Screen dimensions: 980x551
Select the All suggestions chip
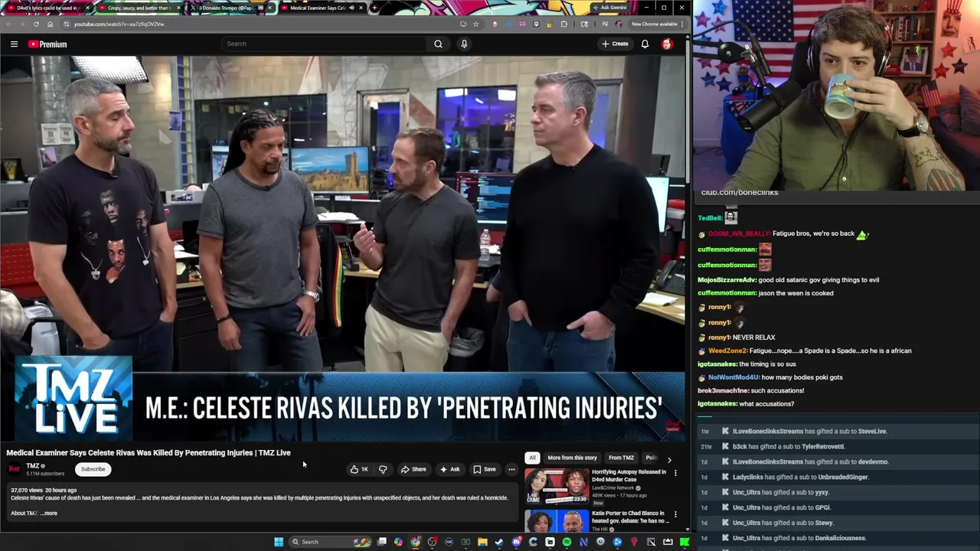pos(532,458)
